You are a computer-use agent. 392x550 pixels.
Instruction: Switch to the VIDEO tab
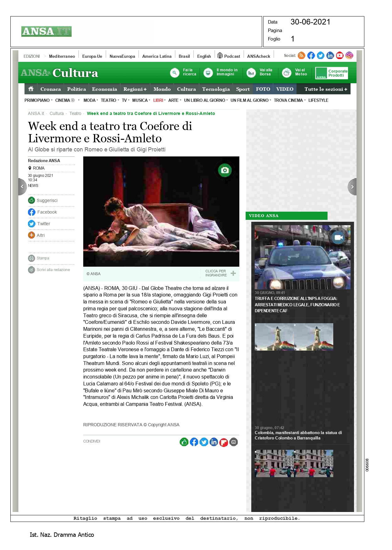click(x=285, y=89)
